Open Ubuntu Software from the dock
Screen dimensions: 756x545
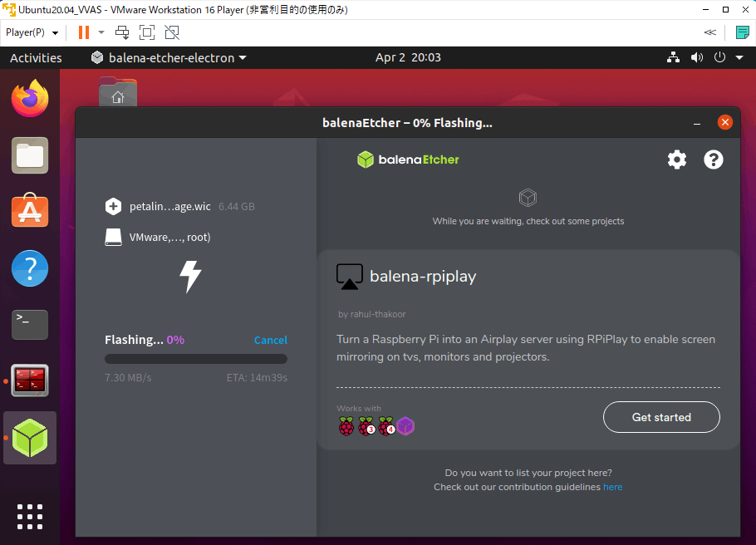(30, 211)
